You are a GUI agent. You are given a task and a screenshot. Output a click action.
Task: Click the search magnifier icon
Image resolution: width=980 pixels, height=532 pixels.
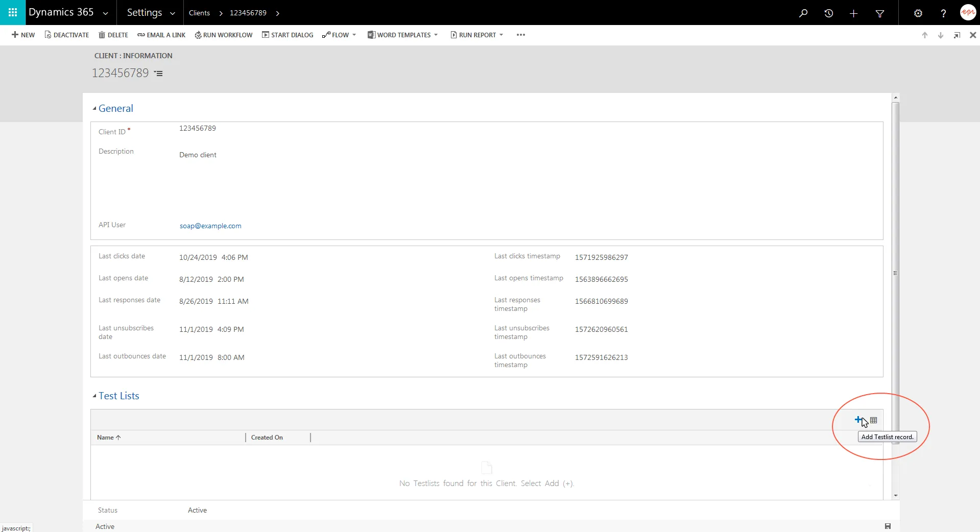coord(803,13)
